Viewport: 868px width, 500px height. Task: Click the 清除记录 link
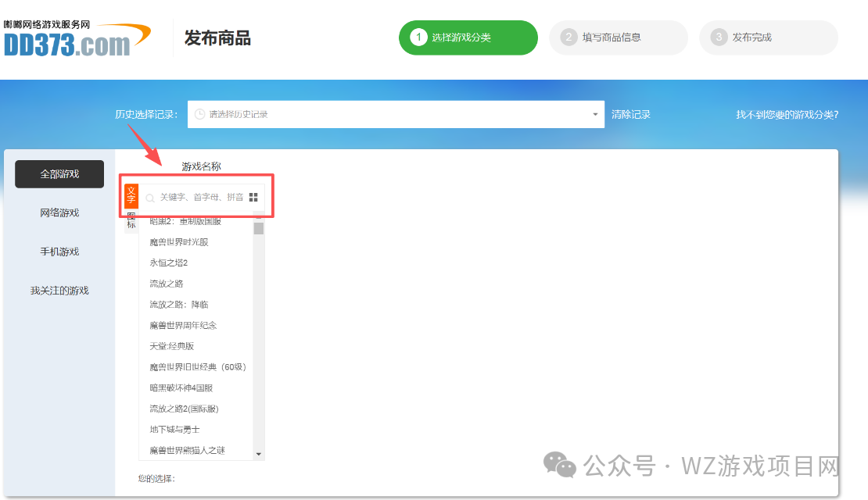coord(630,114)
